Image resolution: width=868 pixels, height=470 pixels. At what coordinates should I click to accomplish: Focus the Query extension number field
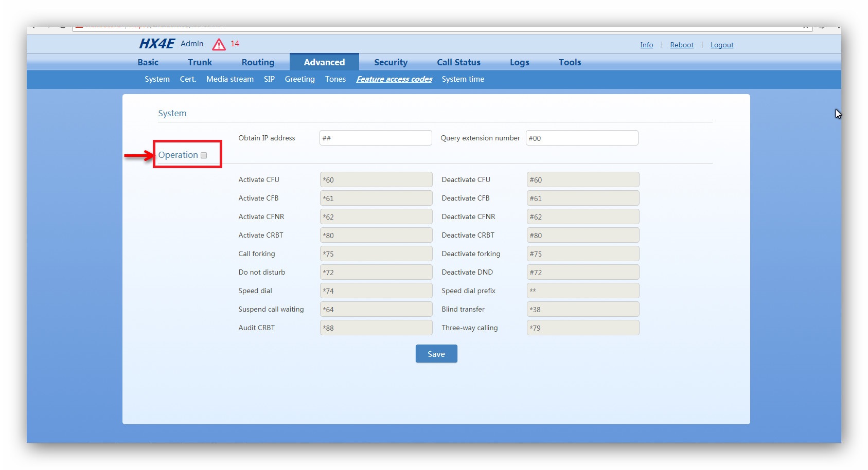coord(581,138)
